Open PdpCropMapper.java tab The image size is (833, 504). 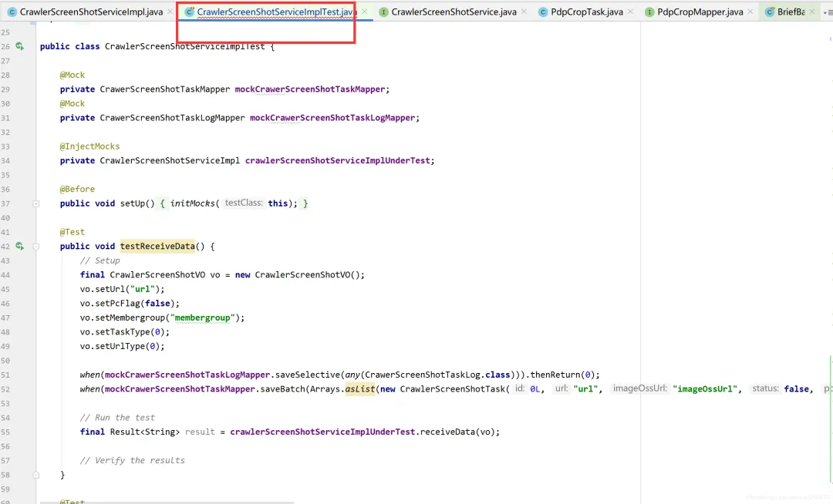point(700,12)
